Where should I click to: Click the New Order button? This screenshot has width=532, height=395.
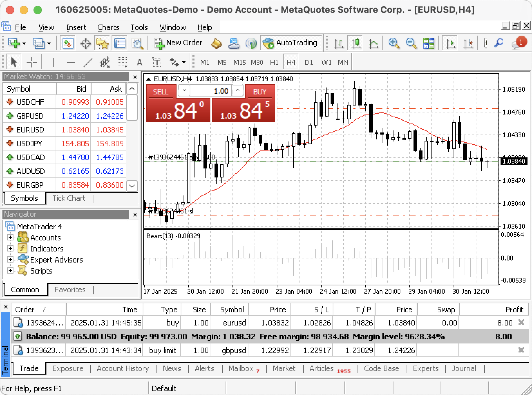(x=178, y=43)
